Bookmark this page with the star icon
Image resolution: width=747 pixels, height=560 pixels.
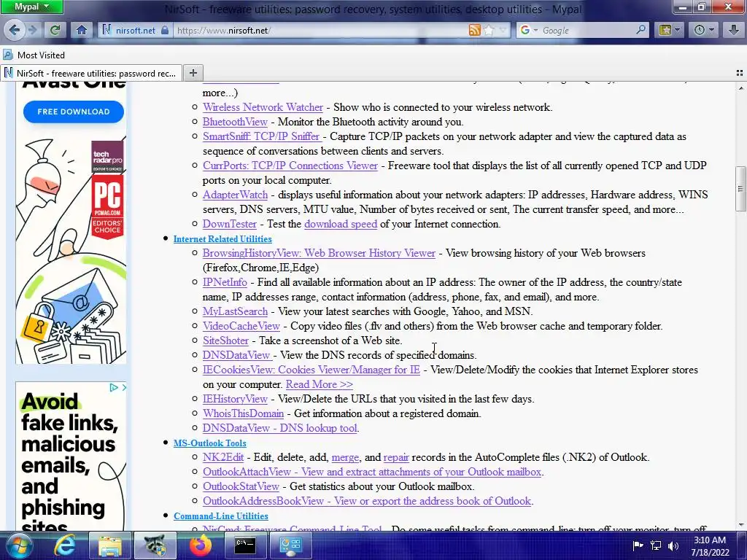tap(489, 31)
